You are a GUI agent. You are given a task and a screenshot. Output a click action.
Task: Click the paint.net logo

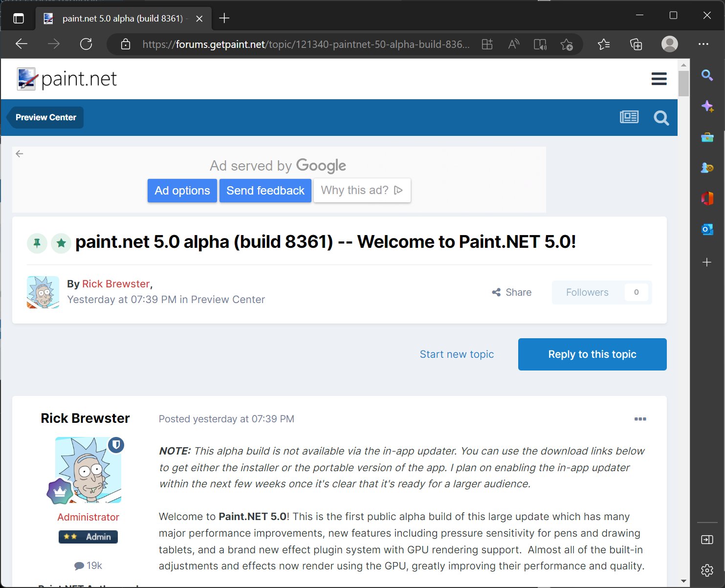[67, 79]
